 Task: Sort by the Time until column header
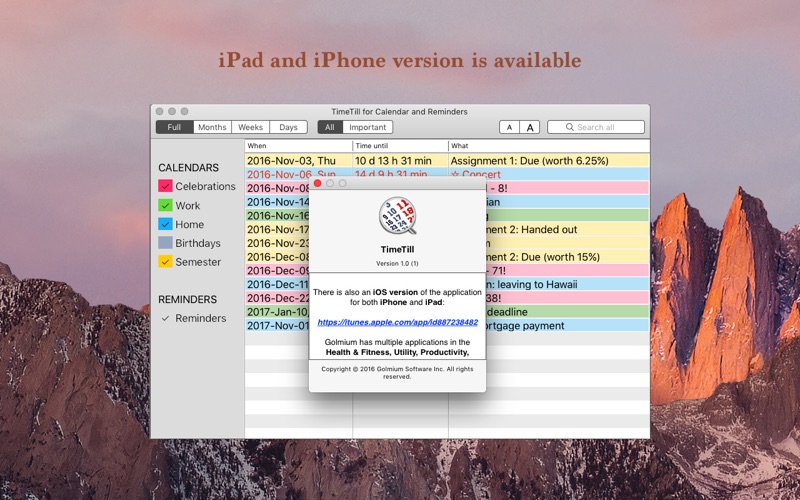click(x=401, y=146)
